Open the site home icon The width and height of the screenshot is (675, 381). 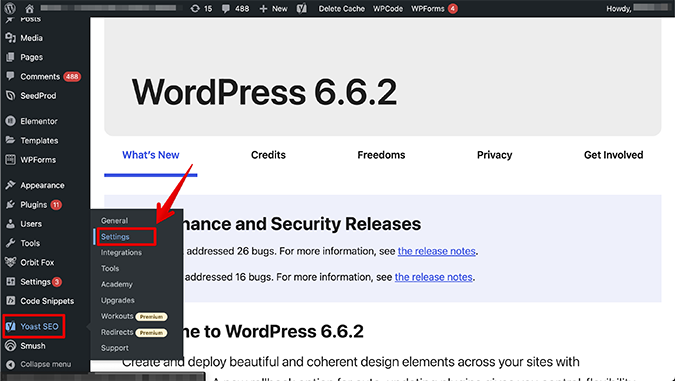tap(29, 8)
